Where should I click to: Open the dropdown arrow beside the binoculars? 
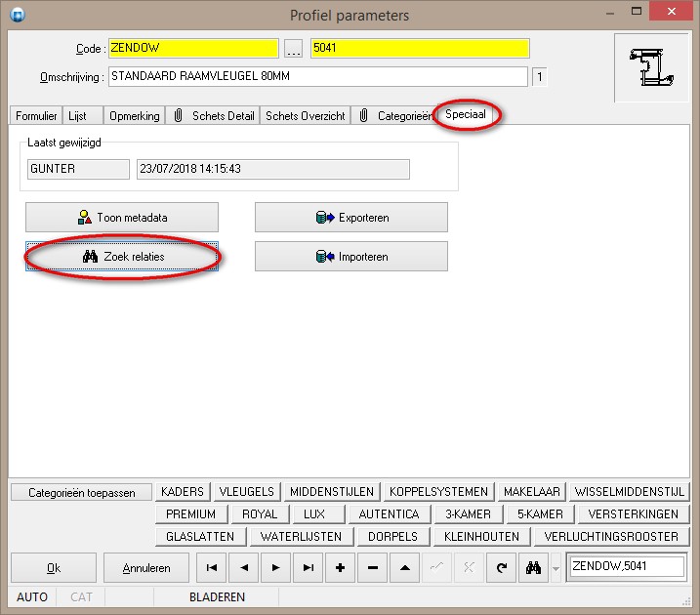point(556,568)
